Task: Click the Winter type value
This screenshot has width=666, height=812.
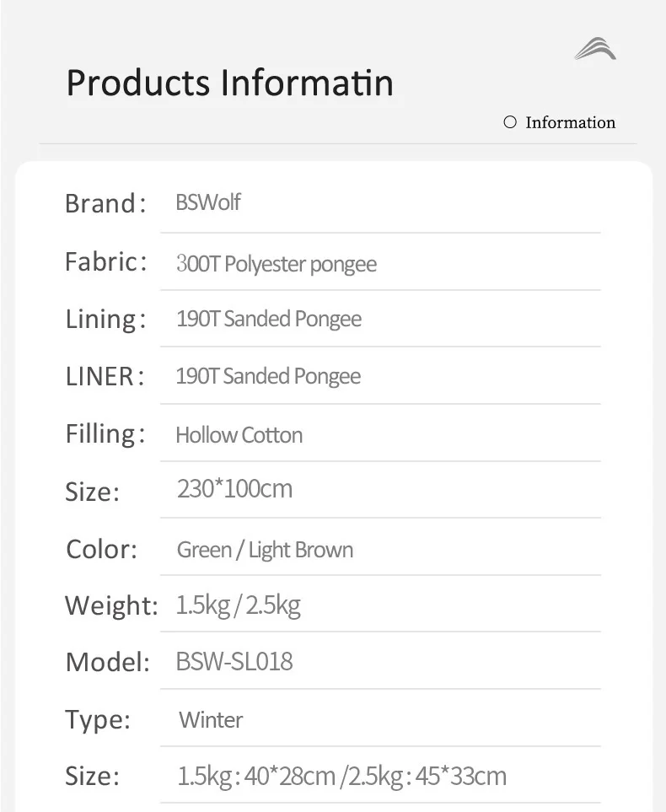Action: click(211, 720)
